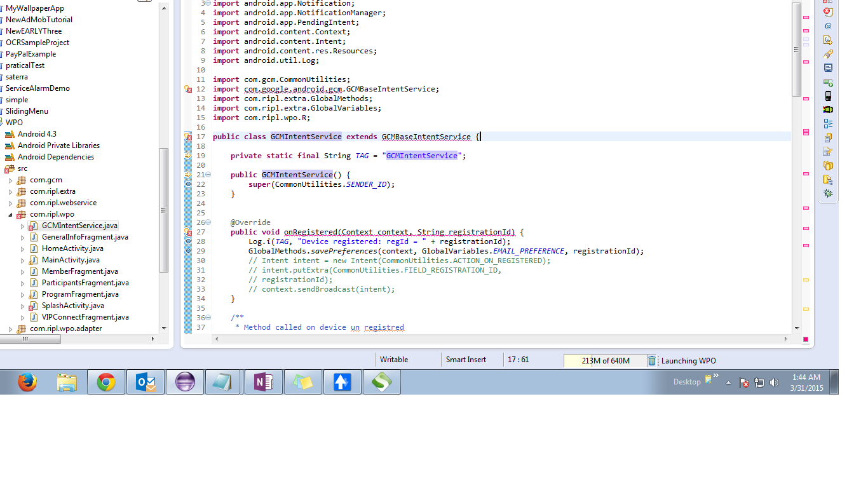
Task: Open the Javadoc view (@ icon)
Action: click(828, 26)
